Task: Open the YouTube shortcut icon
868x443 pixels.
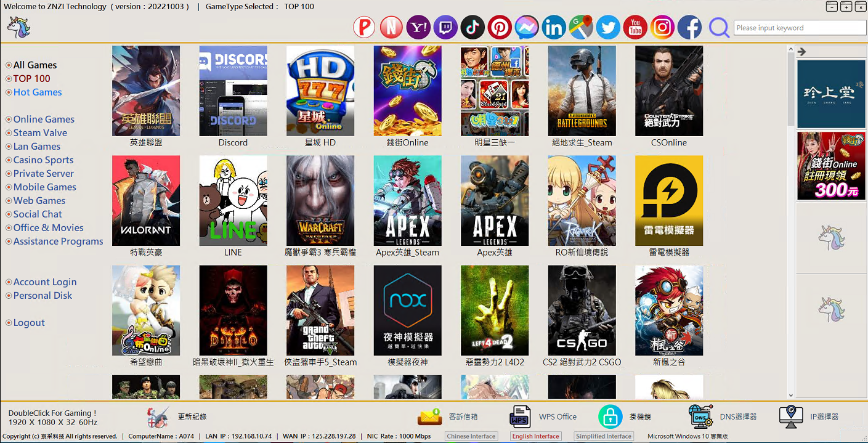Action: click(635, 28)
